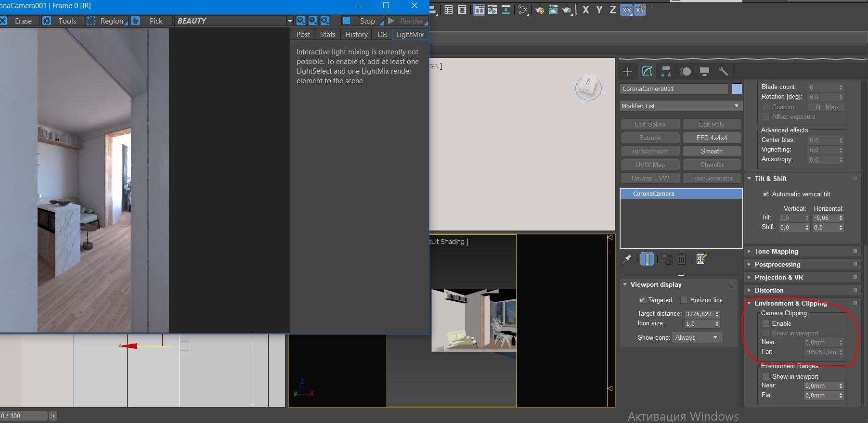Click the CoronaCamera001 object color swatch
Viewport: 868px width, 423px height.
737,89
